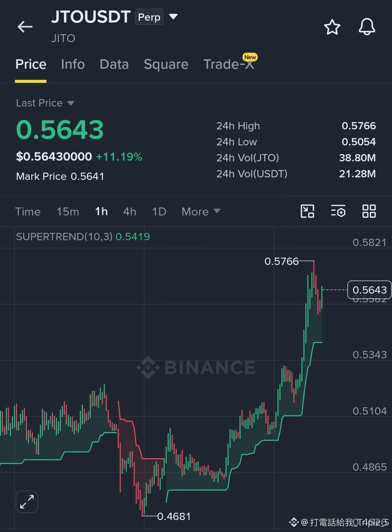The width and height of the screenshot is (392, 532).
Task: Switch to the Trade-X tab
Action: tap(228, 64)
